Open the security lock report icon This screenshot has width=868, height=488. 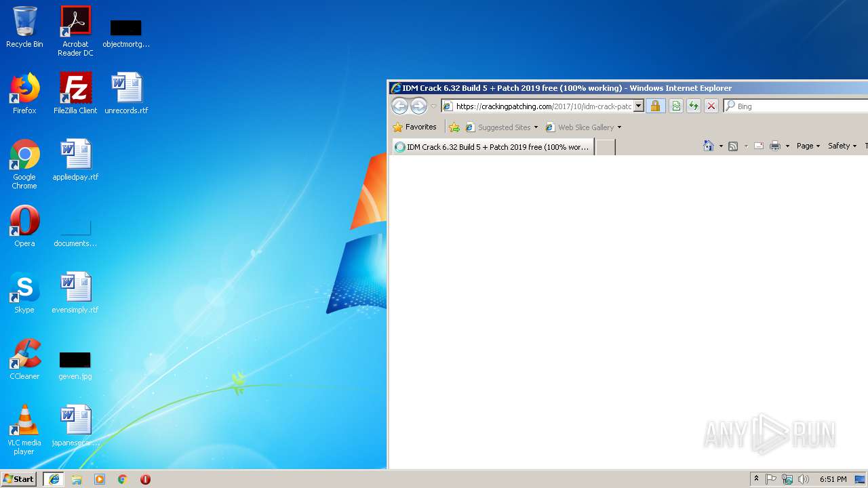[655, 106]
